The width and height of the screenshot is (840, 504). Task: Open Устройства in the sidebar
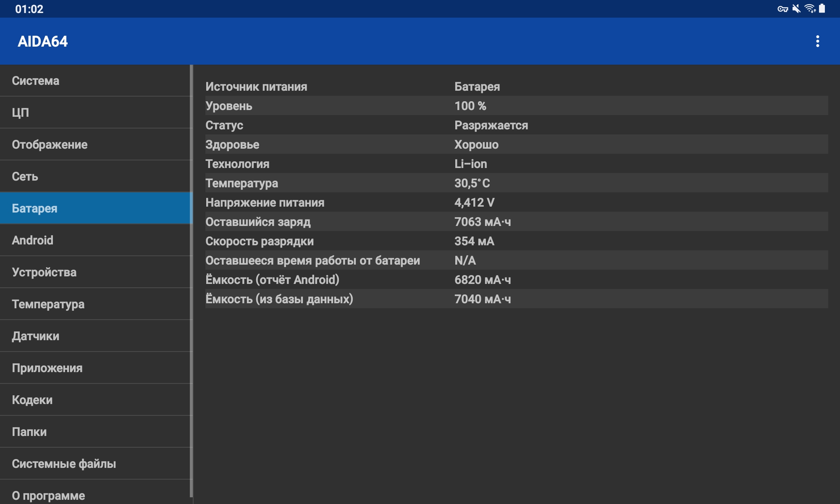point(96,272)
